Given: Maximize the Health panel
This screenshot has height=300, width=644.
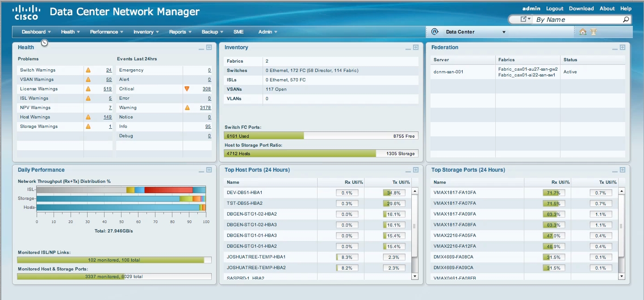Looking at the screenshot, I should 209,47.
